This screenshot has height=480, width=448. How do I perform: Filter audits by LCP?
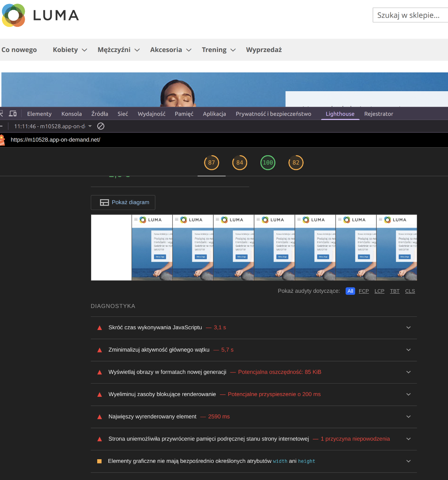tap(379, 291)
